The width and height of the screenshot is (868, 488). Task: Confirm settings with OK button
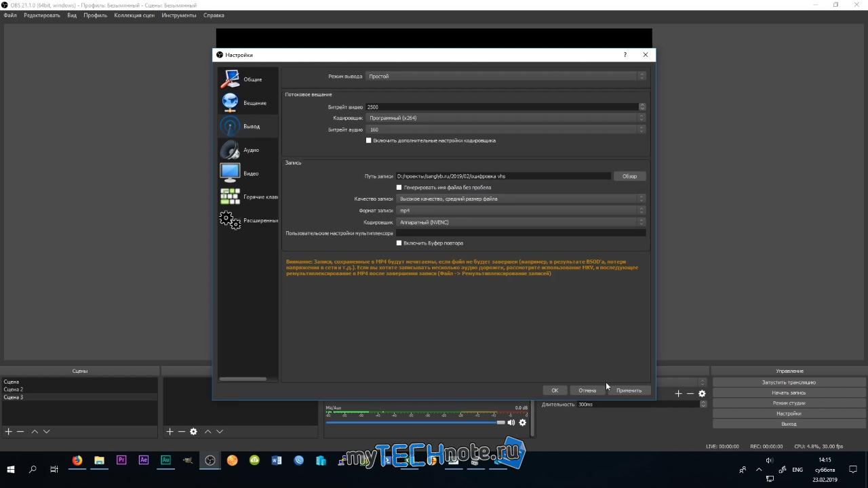(x=555, y=390)
